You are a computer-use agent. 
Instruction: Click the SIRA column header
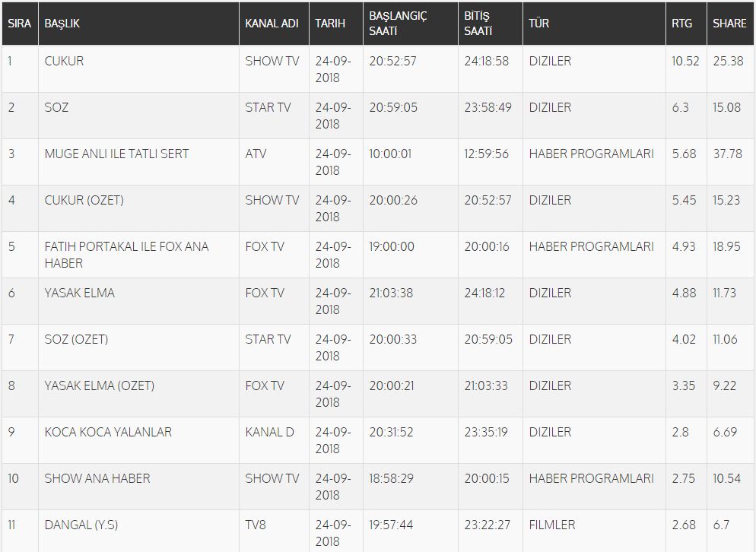point(19,23)
